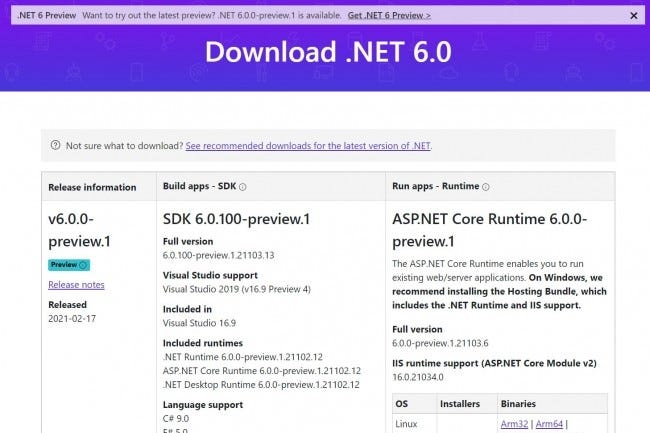The image size is (650, 433).
Task: Select the Visual Studio 16.9 value
Action: 199,323
